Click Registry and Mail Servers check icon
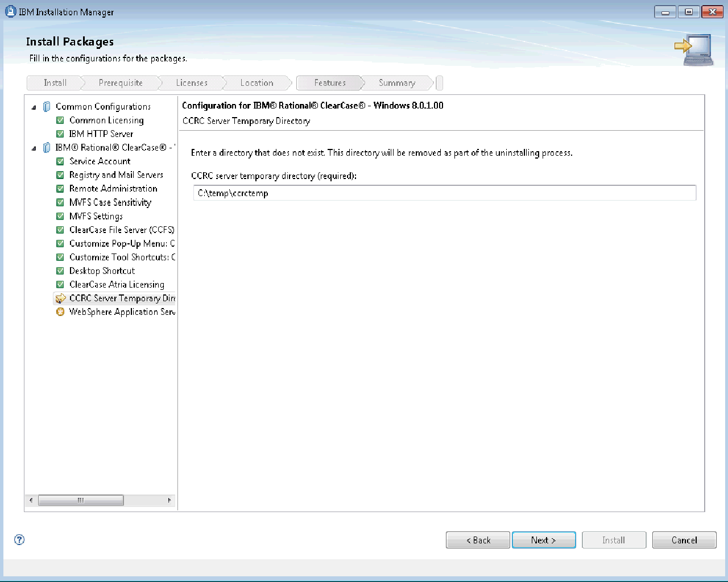 [x=60, y=174]
